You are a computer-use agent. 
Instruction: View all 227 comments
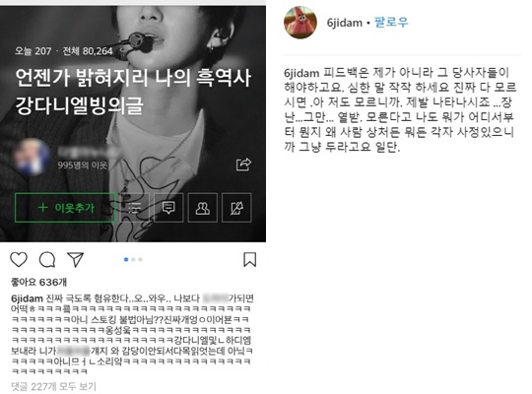coord(53,386)
